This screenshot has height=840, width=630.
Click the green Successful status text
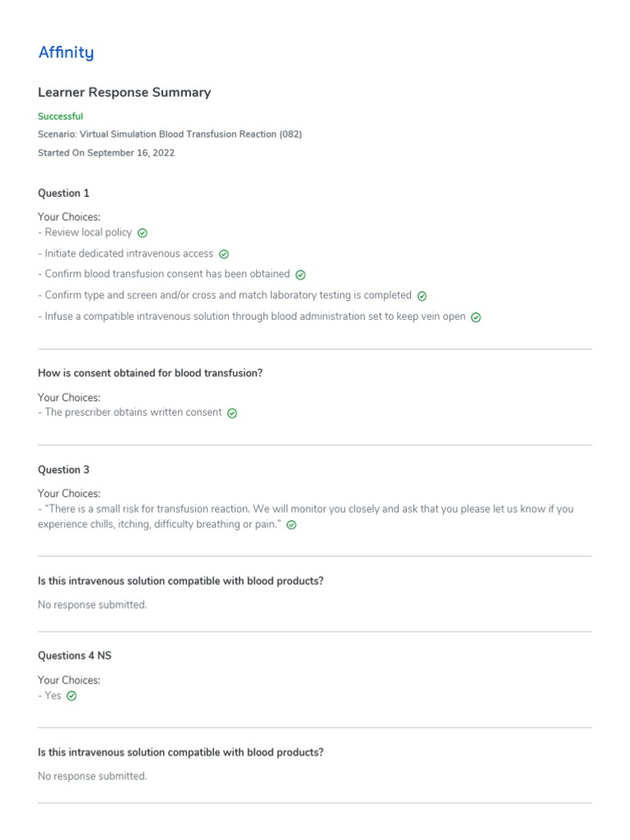point(60,116)
